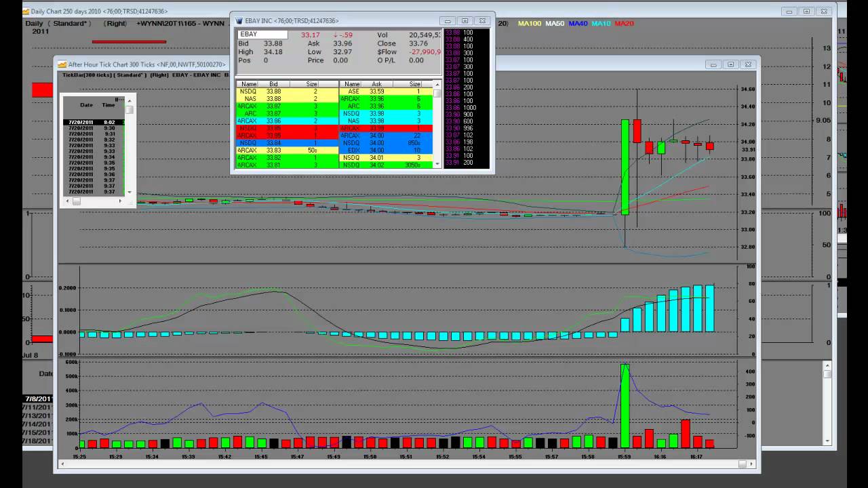The width and height of the screenshot is (868, 488).
Task: Click the Level 2 scrollbar thumb
Action: point(438,93)
